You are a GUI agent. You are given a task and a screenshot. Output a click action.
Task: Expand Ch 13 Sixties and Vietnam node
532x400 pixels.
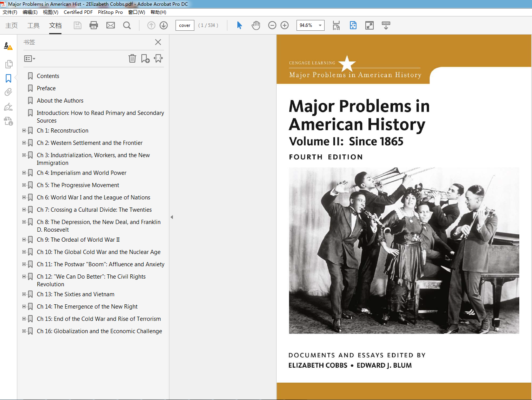[24, 294]
